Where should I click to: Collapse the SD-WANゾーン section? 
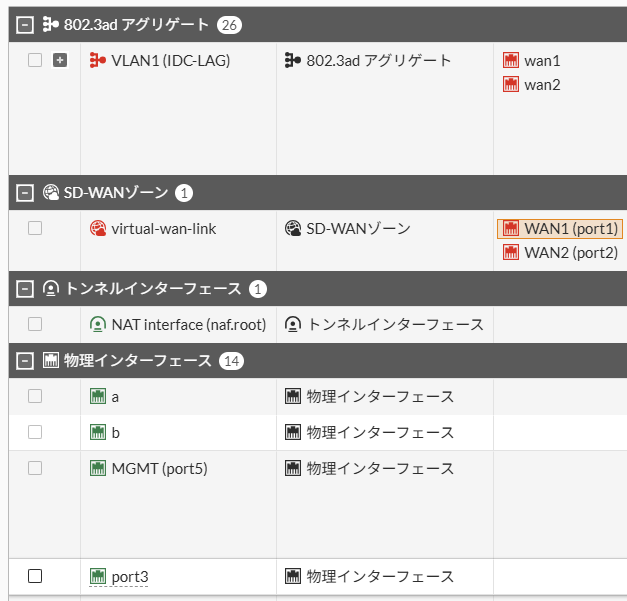click(25, 192)
